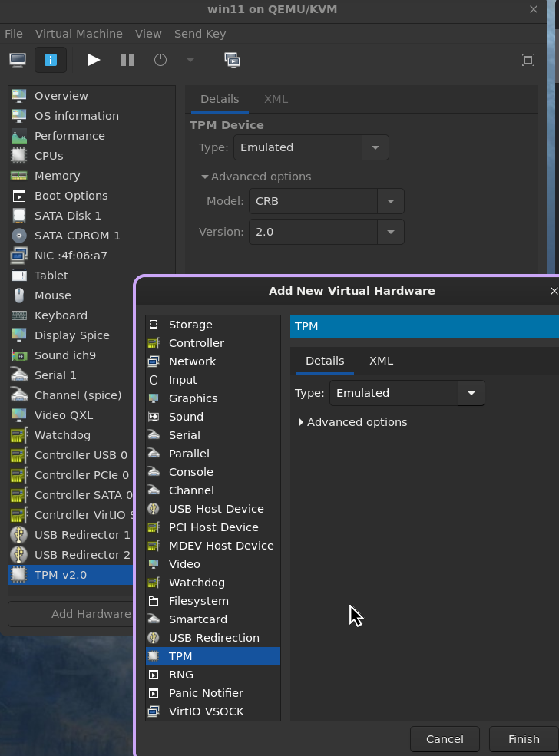Click the Finish button
The height and width of the screenshot is (756, 559).
coord(524,739)
